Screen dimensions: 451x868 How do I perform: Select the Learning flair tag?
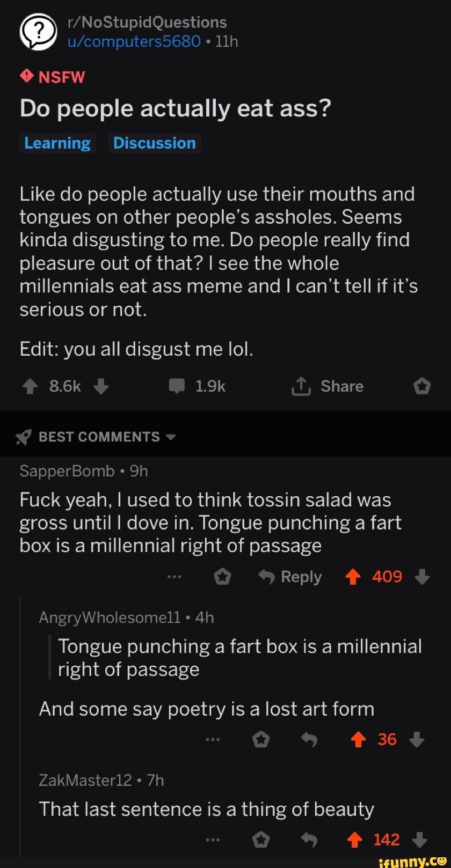pos(57,143)
